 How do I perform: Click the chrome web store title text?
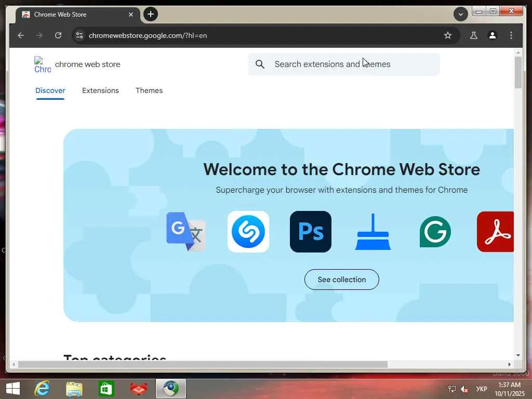click(87, 64)
